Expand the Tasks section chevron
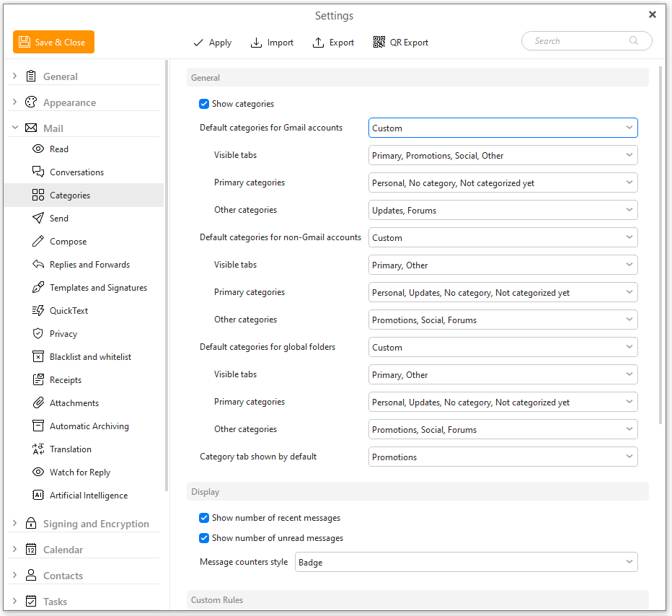672x616 pixels. 15,601
